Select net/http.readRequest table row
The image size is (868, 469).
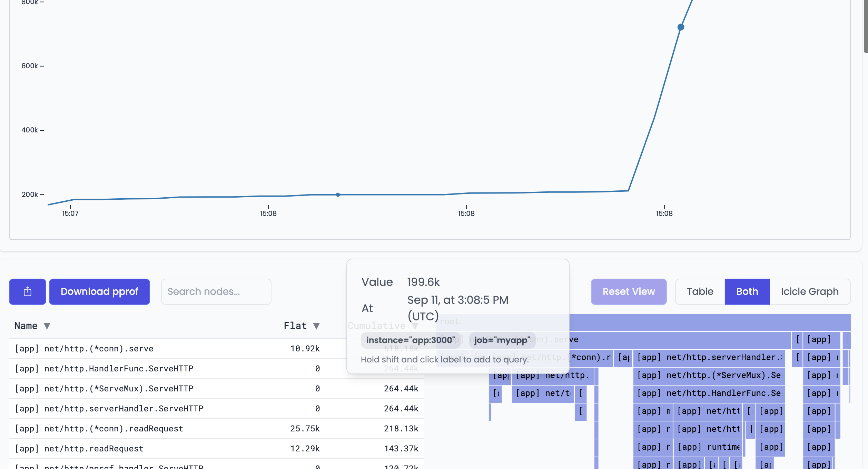click(x=217, y=448)
